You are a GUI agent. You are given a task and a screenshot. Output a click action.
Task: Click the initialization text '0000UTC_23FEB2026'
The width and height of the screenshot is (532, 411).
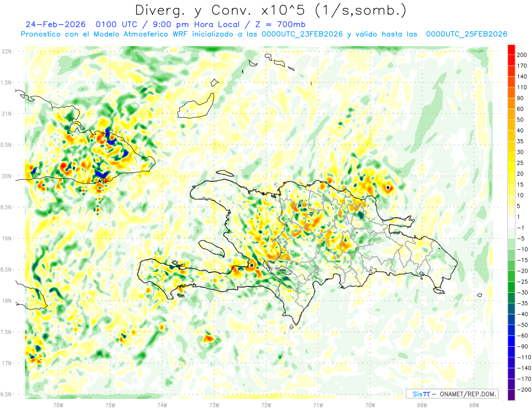pos(302,34)
